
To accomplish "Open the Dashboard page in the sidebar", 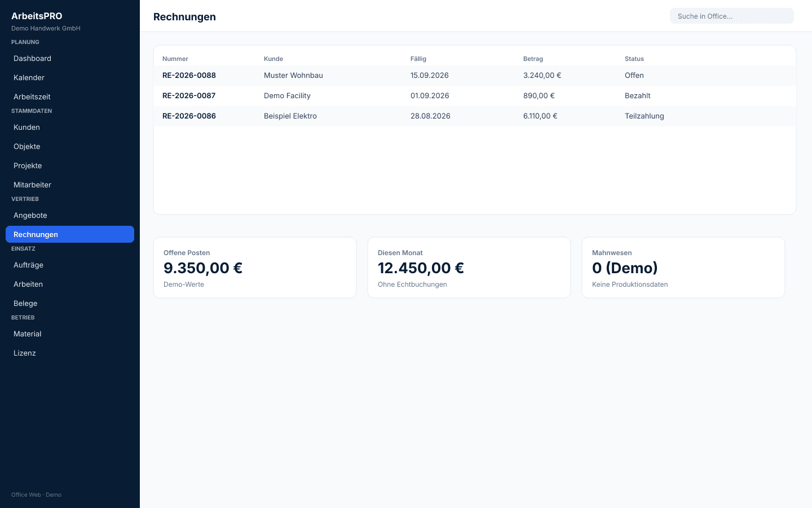I will [x=70, y=58].
